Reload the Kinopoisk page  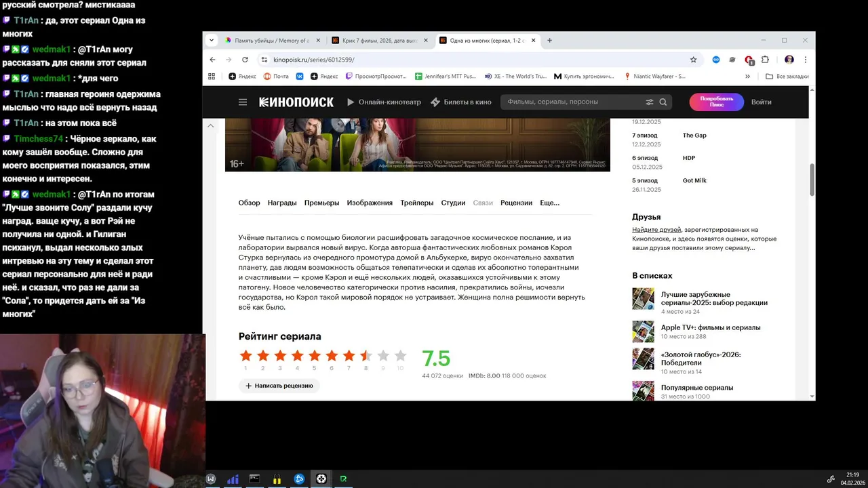point(245,60)
